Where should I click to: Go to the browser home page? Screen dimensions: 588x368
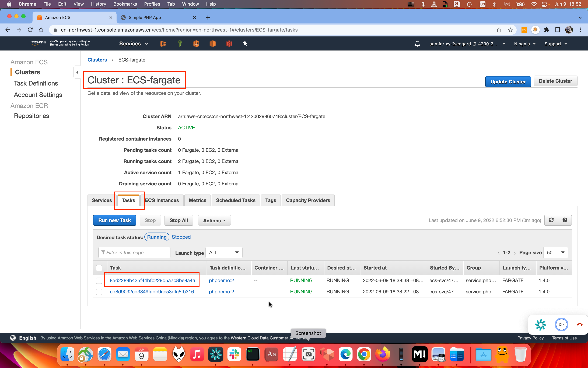[x=41, y=30]
